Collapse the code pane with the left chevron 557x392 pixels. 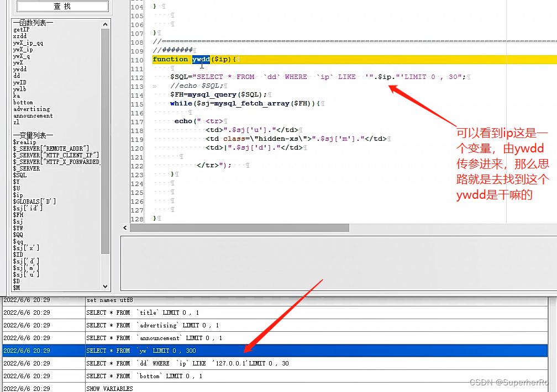click(124, 227)
